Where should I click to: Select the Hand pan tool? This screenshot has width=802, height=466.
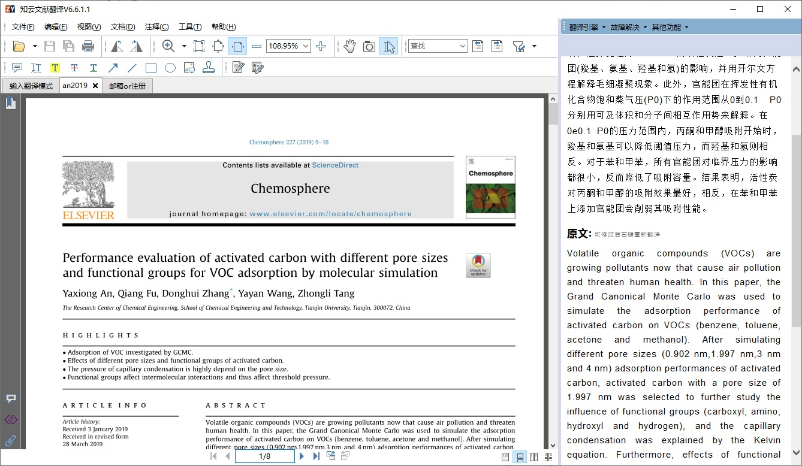349,46
